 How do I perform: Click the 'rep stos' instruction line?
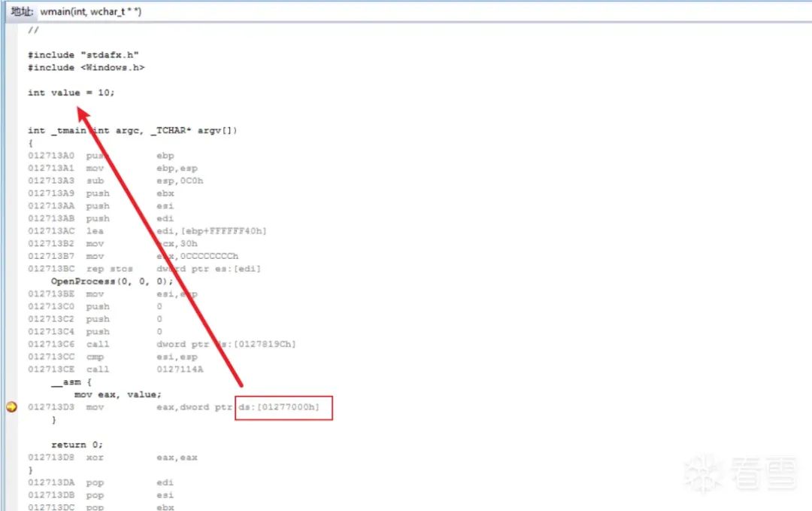coord(144,269)
